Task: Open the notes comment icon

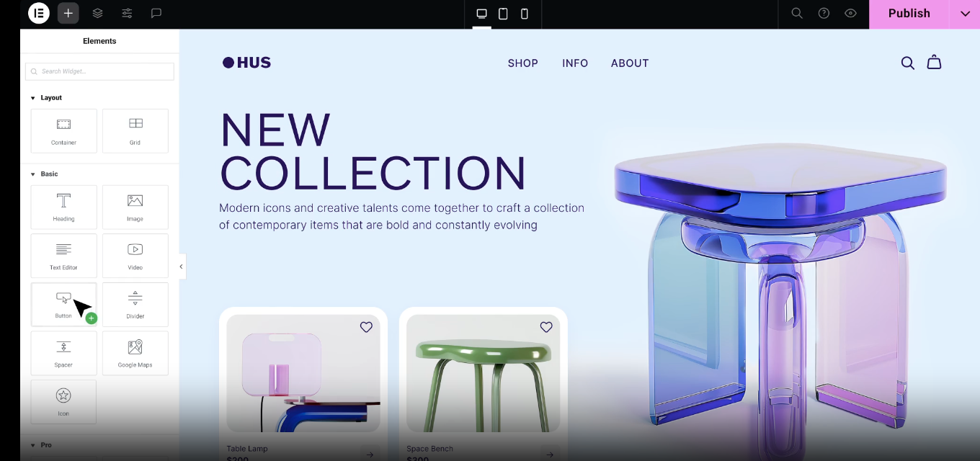Action: click(156, 13)
